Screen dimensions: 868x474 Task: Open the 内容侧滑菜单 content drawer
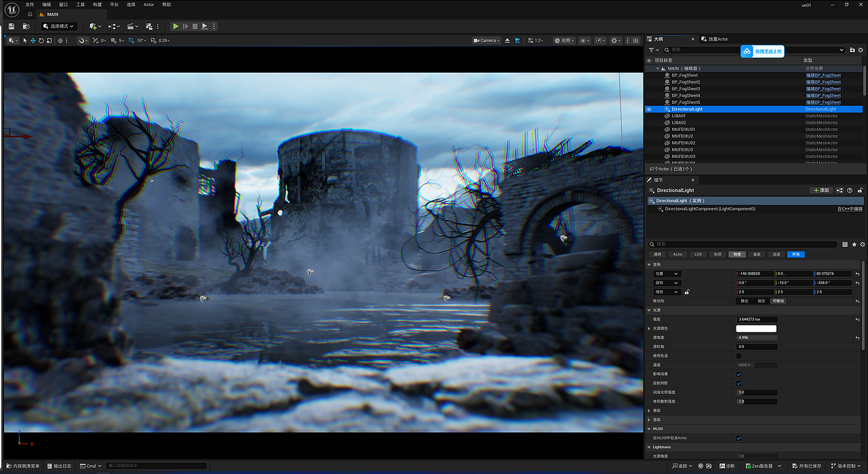[23, 466]
